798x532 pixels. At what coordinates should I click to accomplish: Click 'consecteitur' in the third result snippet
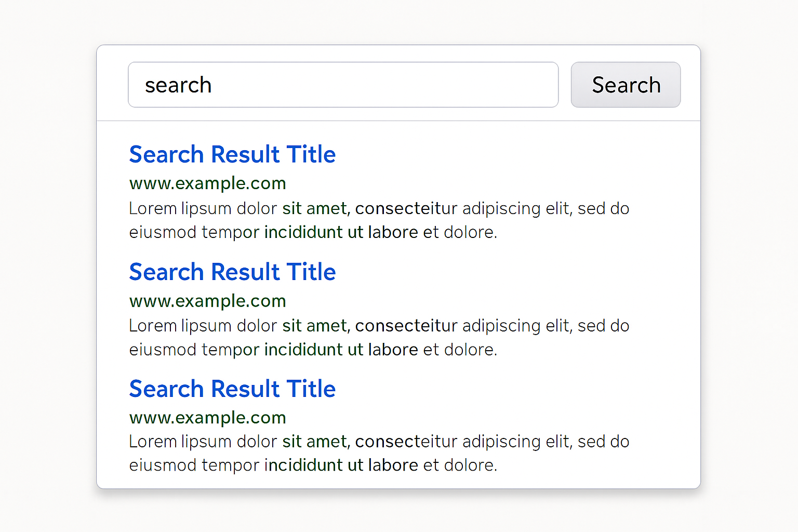(406, 441)
